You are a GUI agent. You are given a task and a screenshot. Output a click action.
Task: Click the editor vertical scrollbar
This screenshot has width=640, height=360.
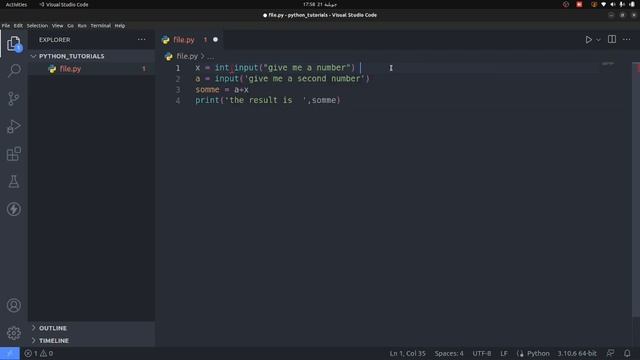(636, 189)
